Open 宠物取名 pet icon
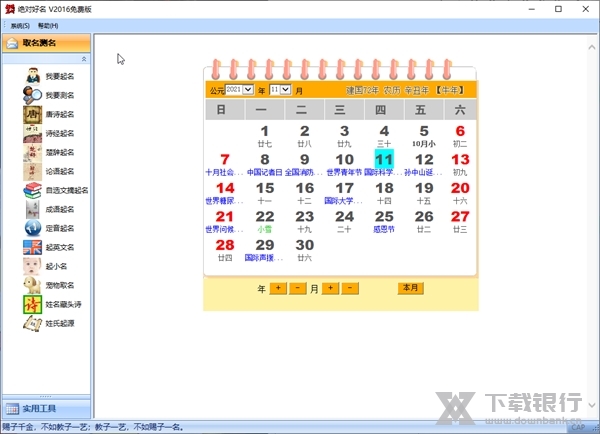This screenshot has height=434, width=600. point(34,285)
